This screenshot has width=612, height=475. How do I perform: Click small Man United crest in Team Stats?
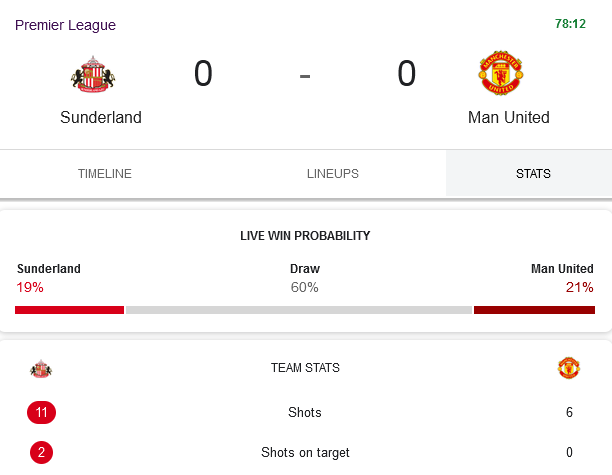[569, 368]
